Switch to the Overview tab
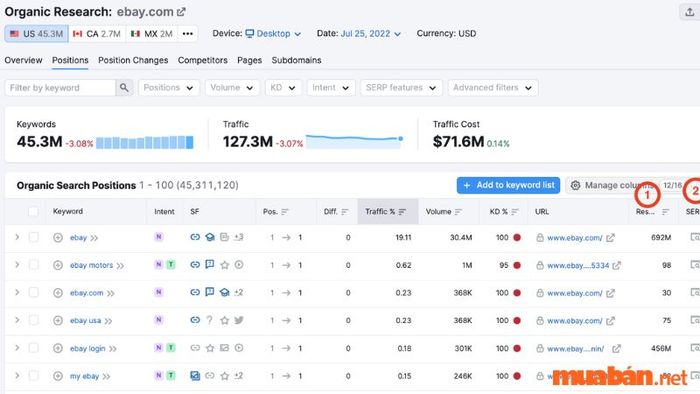700x394 pixels. click(x=23, y=60)
